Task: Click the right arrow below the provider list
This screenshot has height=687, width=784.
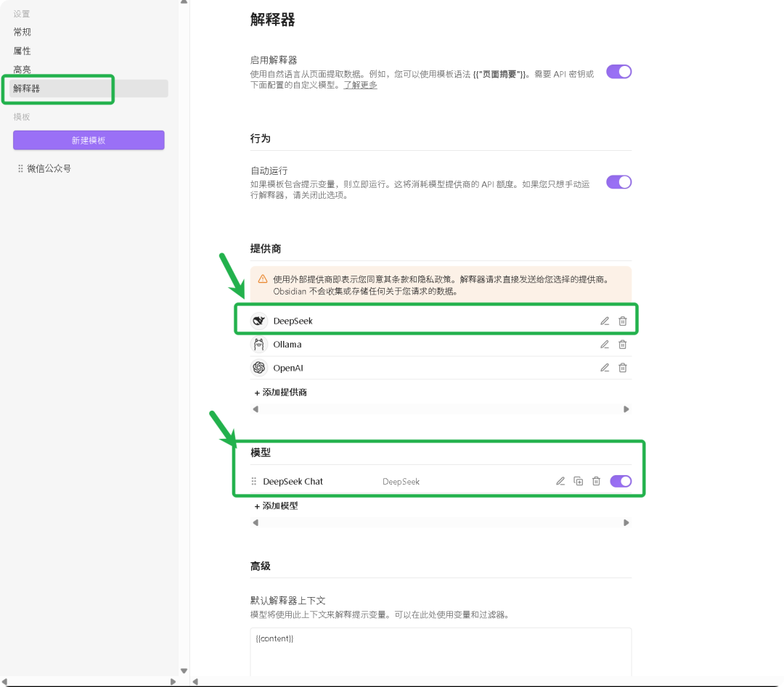Action: (x=626, y=408)
